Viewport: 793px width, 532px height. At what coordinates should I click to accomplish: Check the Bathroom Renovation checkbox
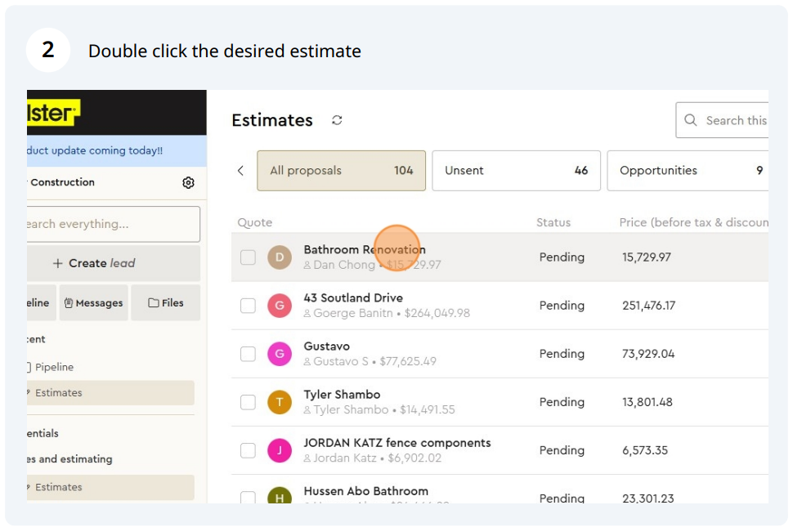pyautogui.click(x=248, y=257)
